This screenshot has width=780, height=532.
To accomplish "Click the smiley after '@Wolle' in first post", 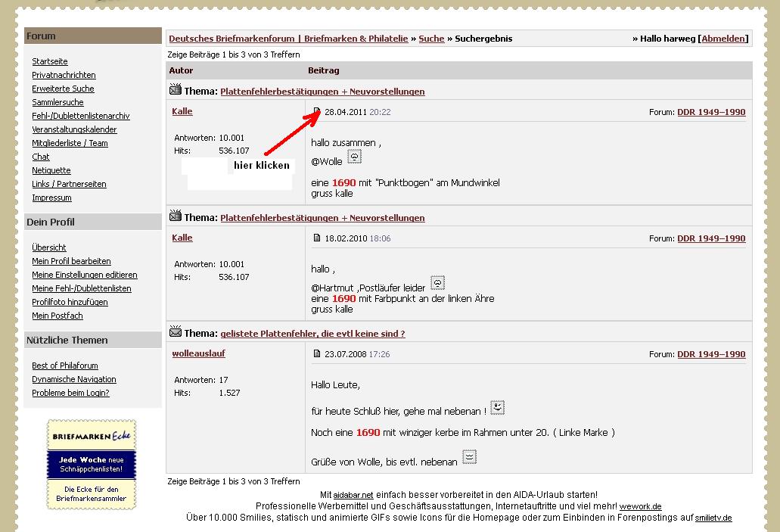I will coord(354,157).
